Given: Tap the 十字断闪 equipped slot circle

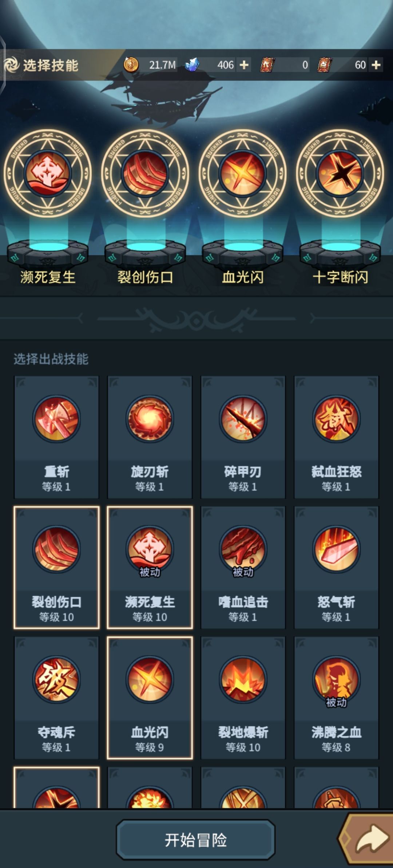Looking at the screenshot, I should [340, 173].
